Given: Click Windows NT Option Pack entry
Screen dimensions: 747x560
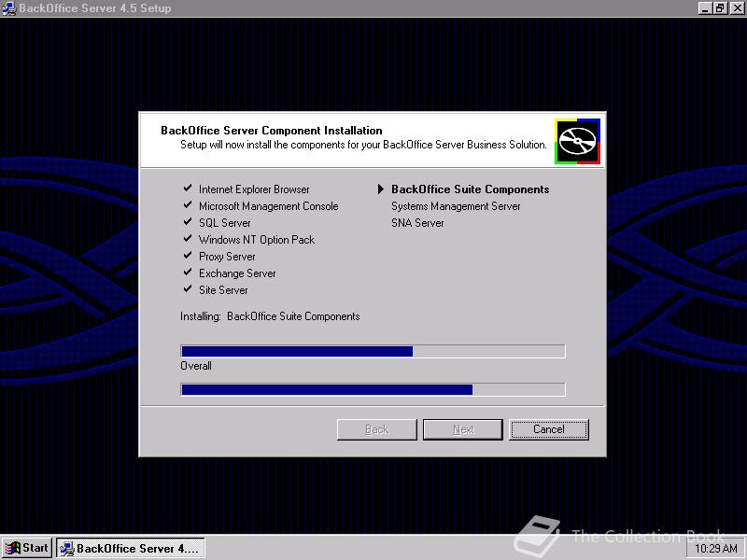Looking at the screenshot, I should (257, 240).
